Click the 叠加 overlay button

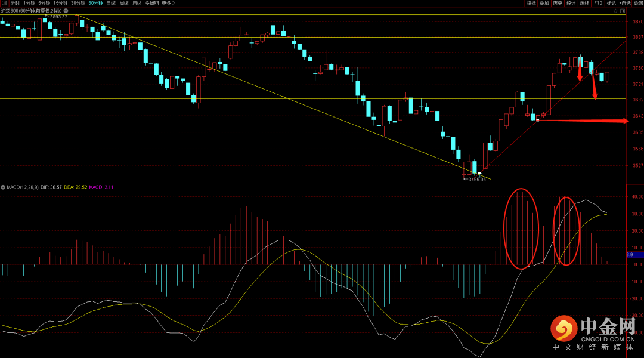click(x=544, y=3)
